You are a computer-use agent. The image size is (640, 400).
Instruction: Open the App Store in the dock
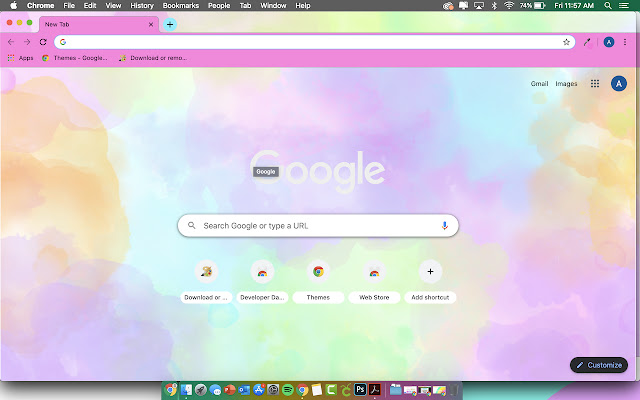[x=259, y=390]
